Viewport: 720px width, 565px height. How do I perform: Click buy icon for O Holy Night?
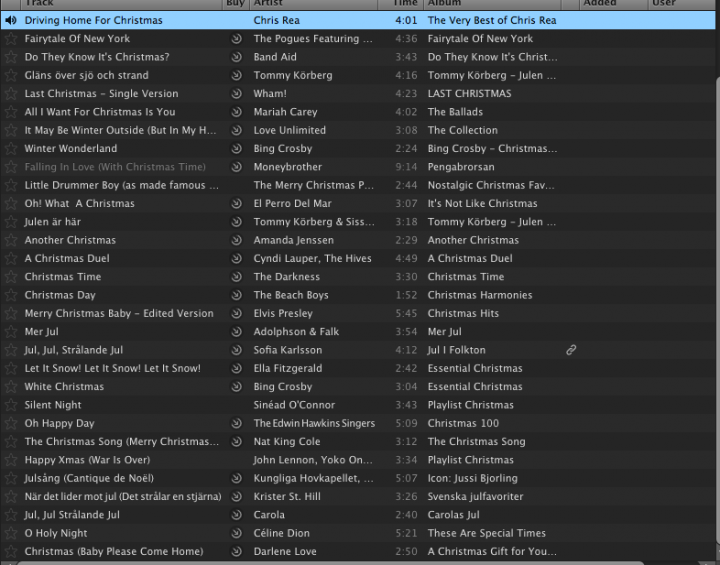[x=236, y=533]
